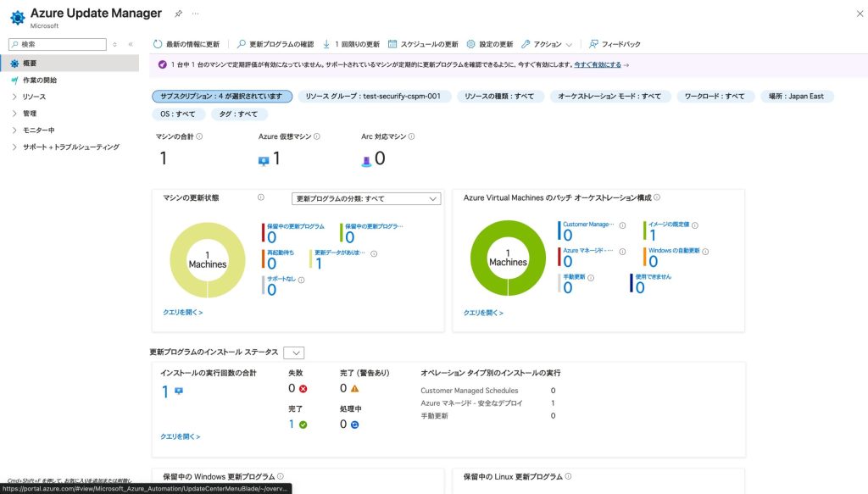Expand 更新プログラムのインストール ステータス dropdown
The width and height of the screenshot is (868, 494).
pyautogui.click(x=294, y=352)
